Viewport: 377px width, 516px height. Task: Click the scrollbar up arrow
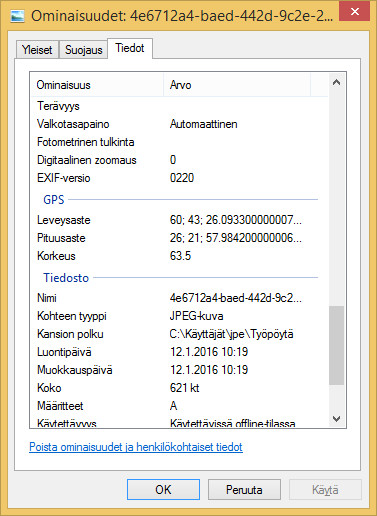[x=336, y=82]
